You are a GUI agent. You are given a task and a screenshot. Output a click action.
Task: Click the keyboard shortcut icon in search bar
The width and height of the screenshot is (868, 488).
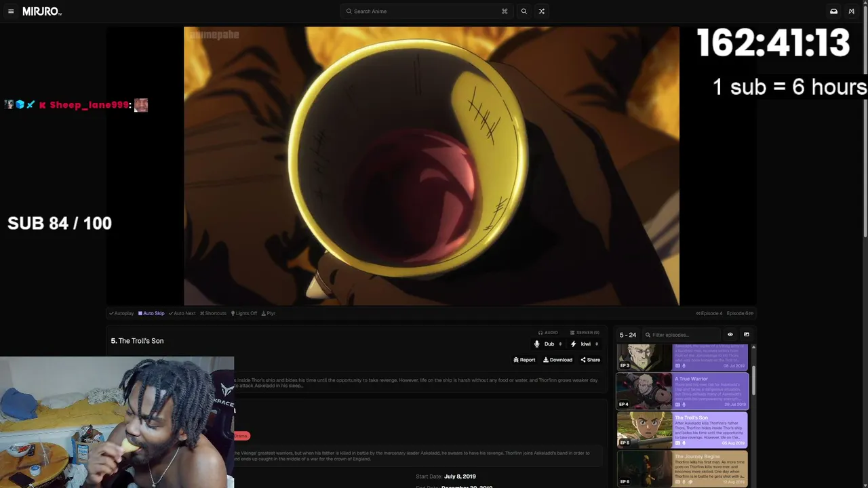pos(505,12)
